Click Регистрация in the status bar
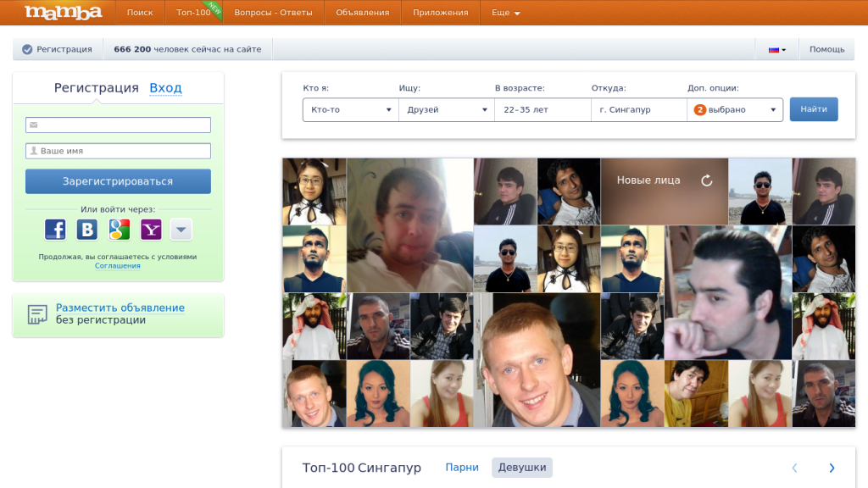Screen dimensions: 868x488 point(64,49)
